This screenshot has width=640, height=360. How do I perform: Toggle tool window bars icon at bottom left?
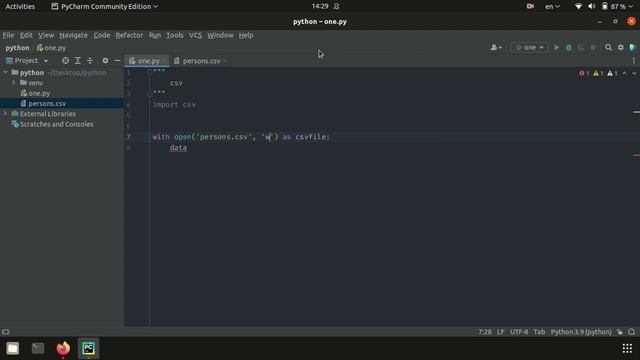click(6, 332)
